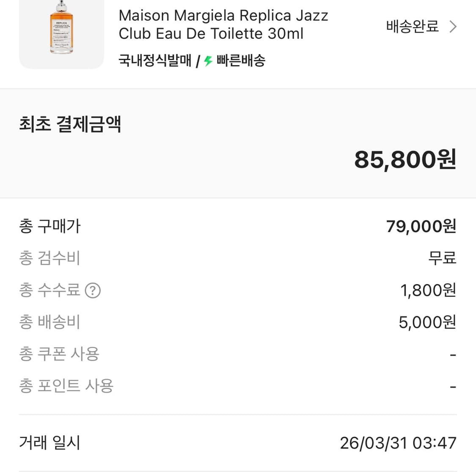Open the Maison Margiela Replica Jazz Club product title

[223, 24]
